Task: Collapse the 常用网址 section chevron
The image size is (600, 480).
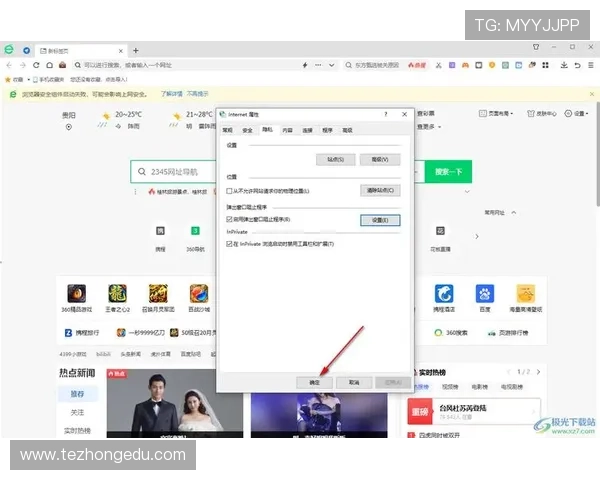Action: 514,212
